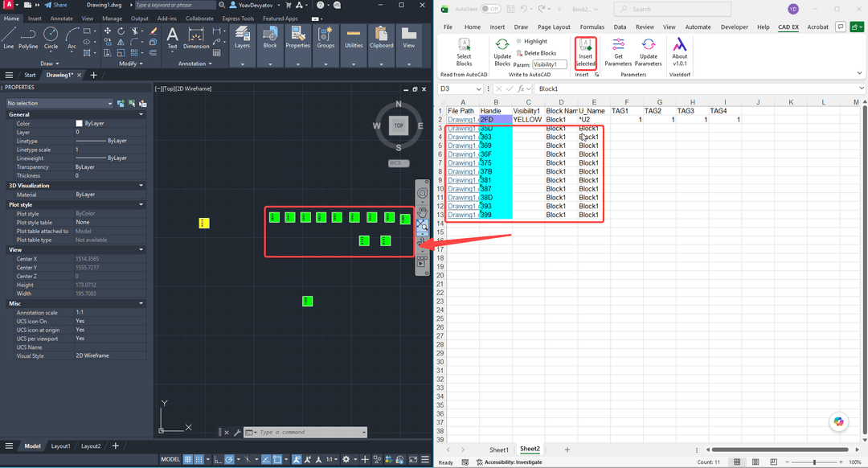Click Insert Selected in CAD EX ribbon
Screen dimensions: 868x468
tap(585, 52)
